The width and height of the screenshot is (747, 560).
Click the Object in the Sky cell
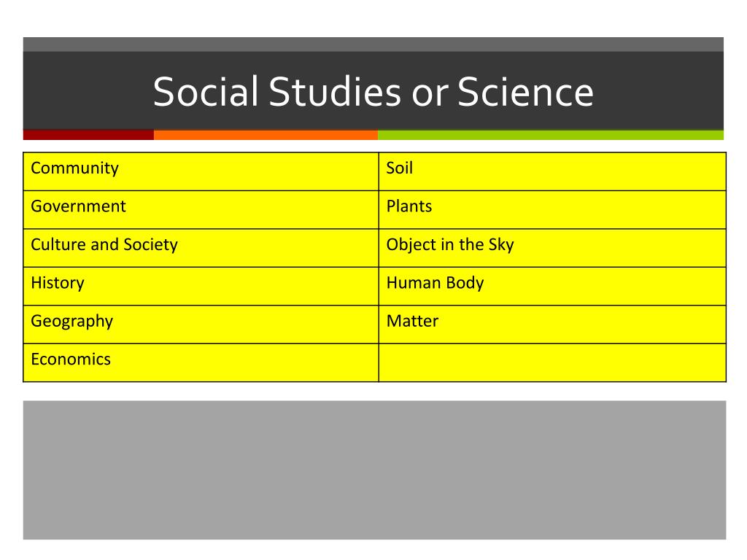(553, 248)
